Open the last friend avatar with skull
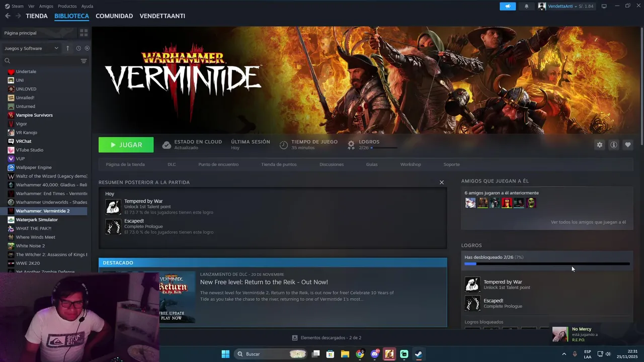This screenshot has width=644, height=362. [x=531, y=203]
